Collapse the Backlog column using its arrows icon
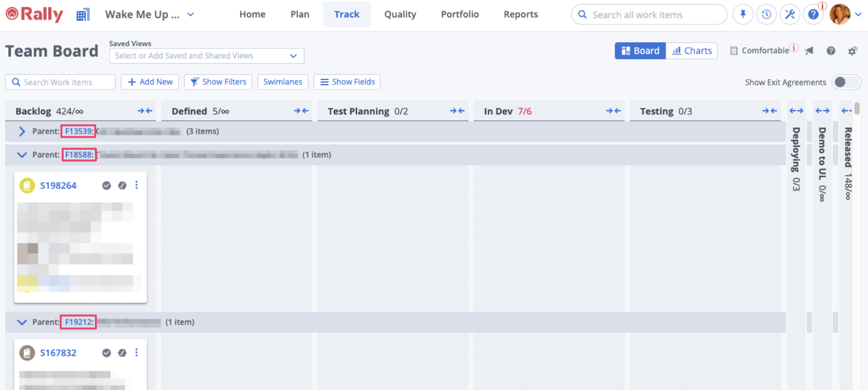The height and width of the screenshot is (390, 868). (145, 110)
